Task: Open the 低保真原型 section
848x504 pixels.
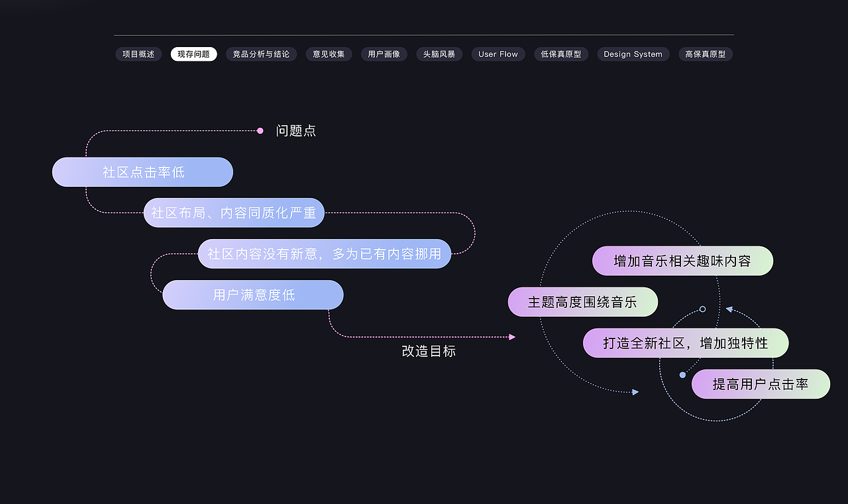Action: [560, 54]
